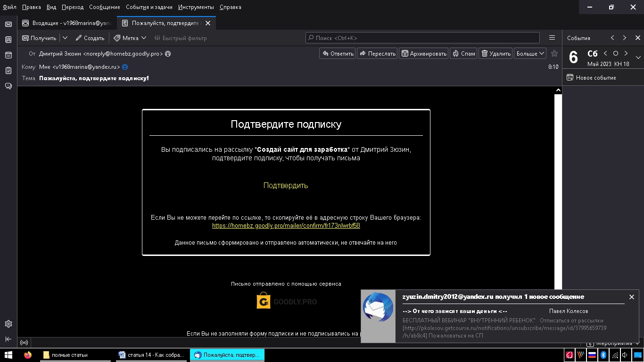644x362 pixels.
Task: Click the striped app icon in system tray
Action: [581, 355]
